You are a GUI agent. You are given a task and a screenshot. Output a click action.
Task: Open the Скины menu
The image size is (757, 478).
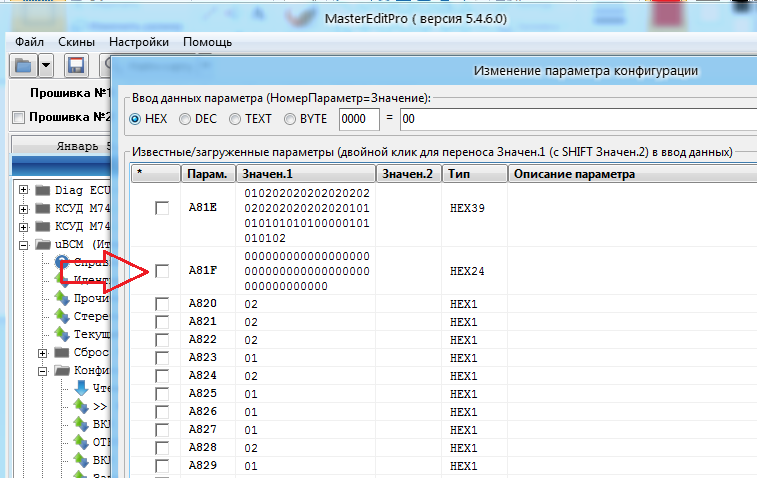(x=76, y=42)
